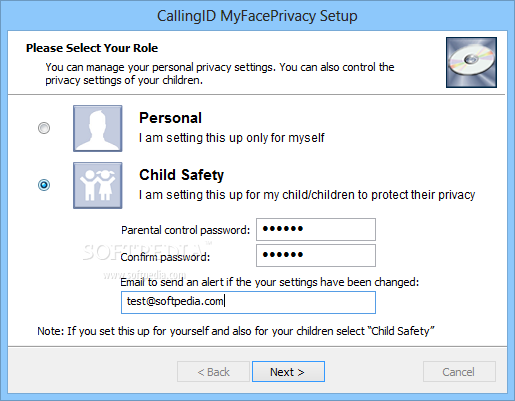Click the "Please Select Your Role" header

[92, 48]
